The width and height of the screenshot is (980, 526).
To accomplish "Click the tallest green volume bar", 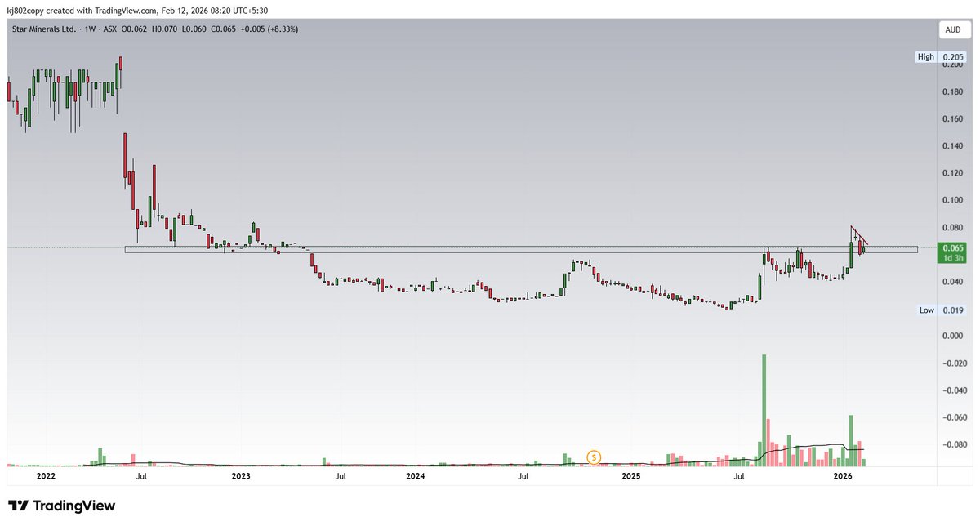I will coord(764,410).
